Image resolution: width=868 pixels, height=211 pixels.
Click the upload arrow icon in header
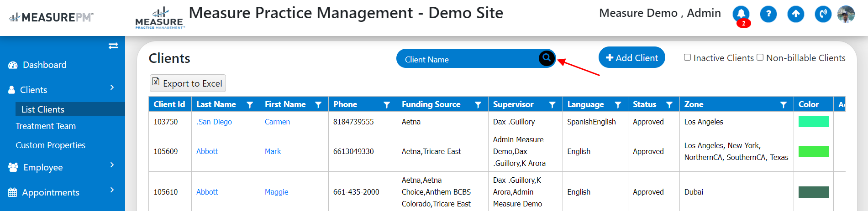[796, 14]
